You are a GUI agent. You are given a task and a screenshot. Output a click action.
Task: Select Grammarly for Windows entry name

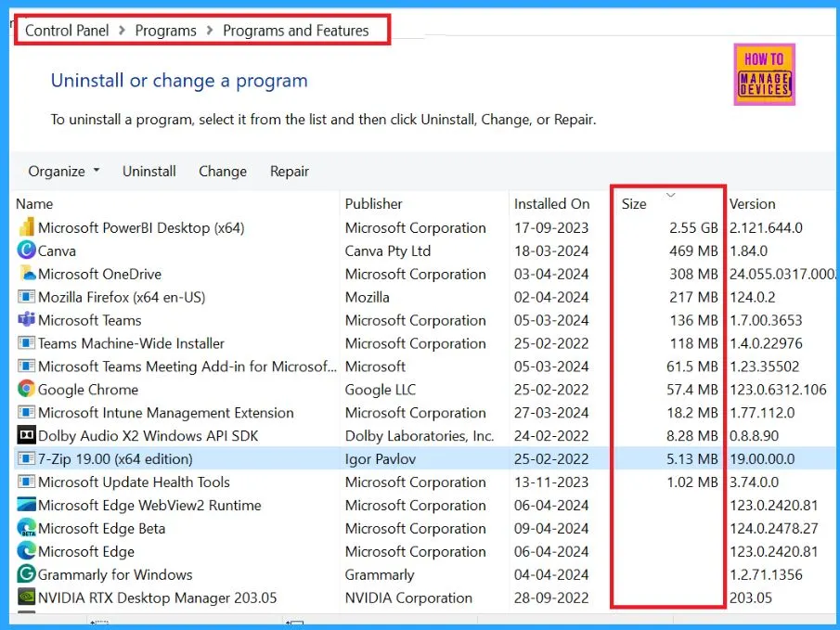coord(115,574)
